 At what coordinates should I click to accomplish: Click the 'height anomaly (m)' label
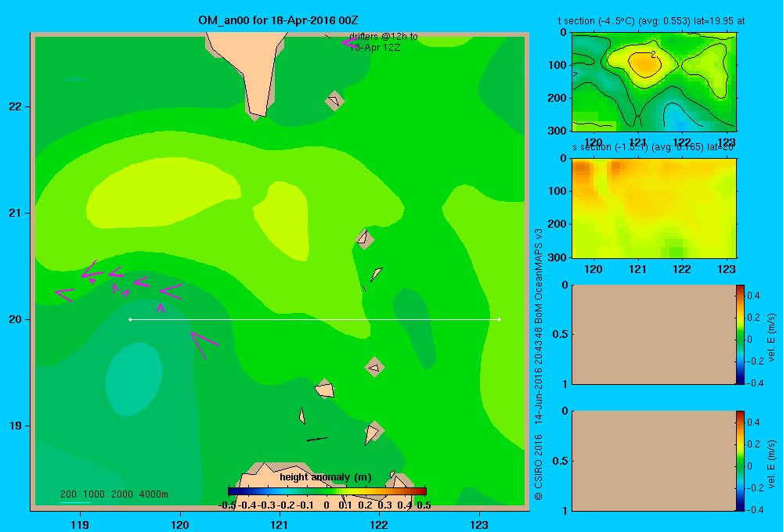pos(326,477)
